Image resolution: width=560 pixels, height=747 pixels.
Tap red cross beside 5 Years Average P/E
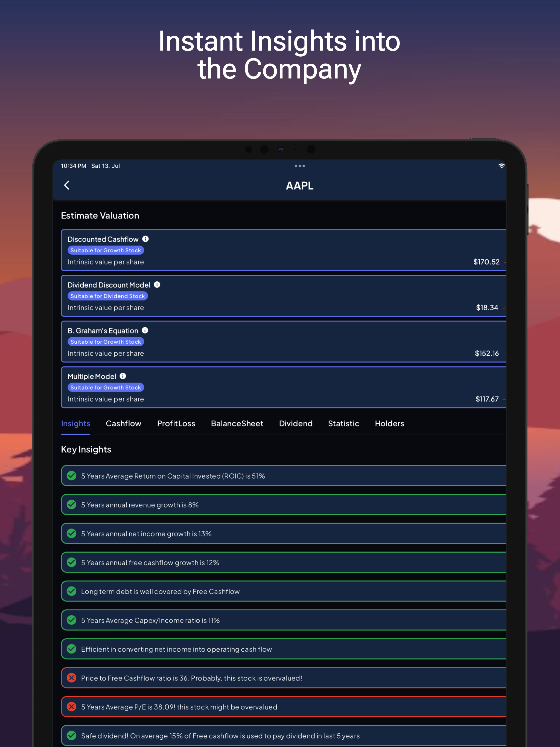(x=72, y=707)
